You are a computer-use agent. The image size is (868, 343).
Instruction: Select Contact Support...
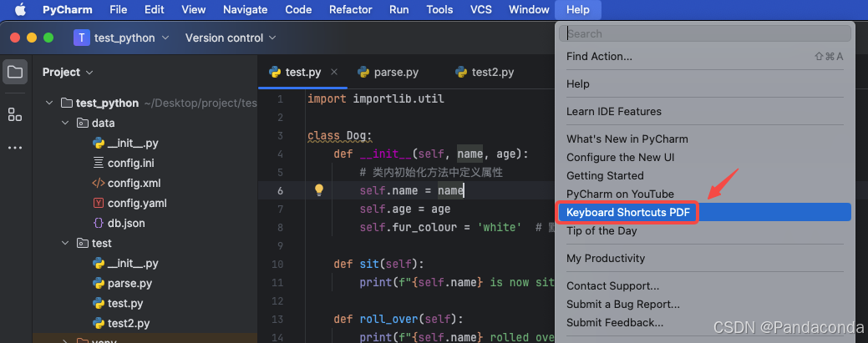703,286
